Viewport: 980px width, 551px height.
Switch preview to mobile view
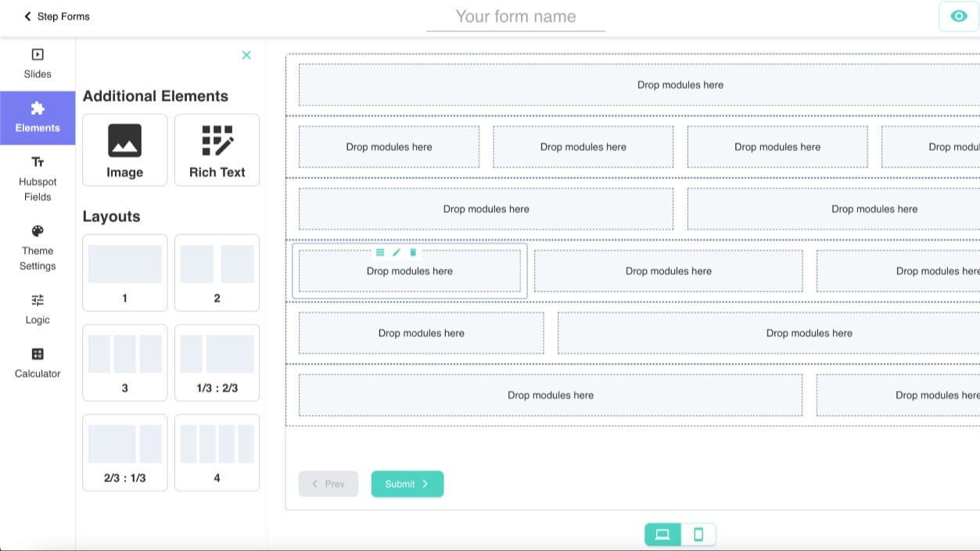coord(699,534)
